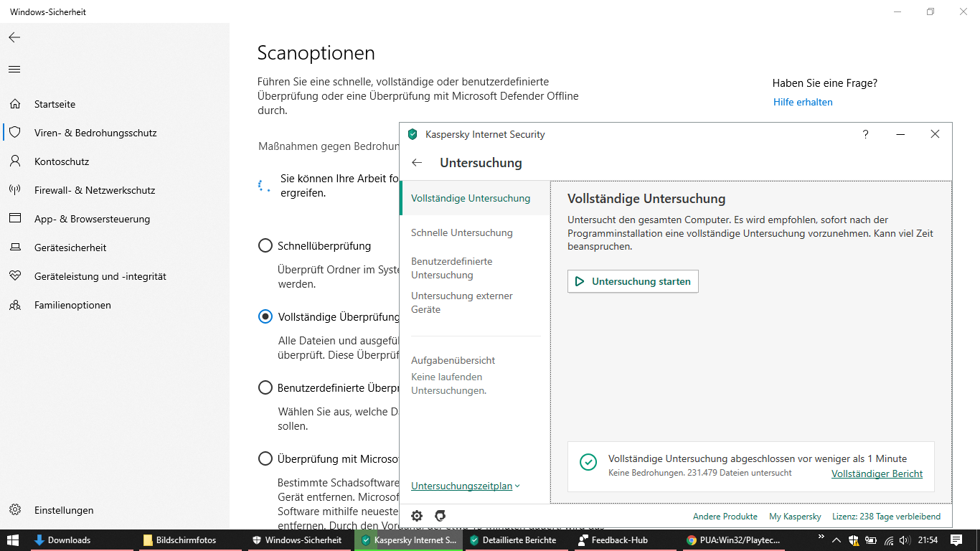Viewport: 980px width, 551px height.
Task: Select the Vollständige Überprüfung radio button
Action: [x=265, y=316]
